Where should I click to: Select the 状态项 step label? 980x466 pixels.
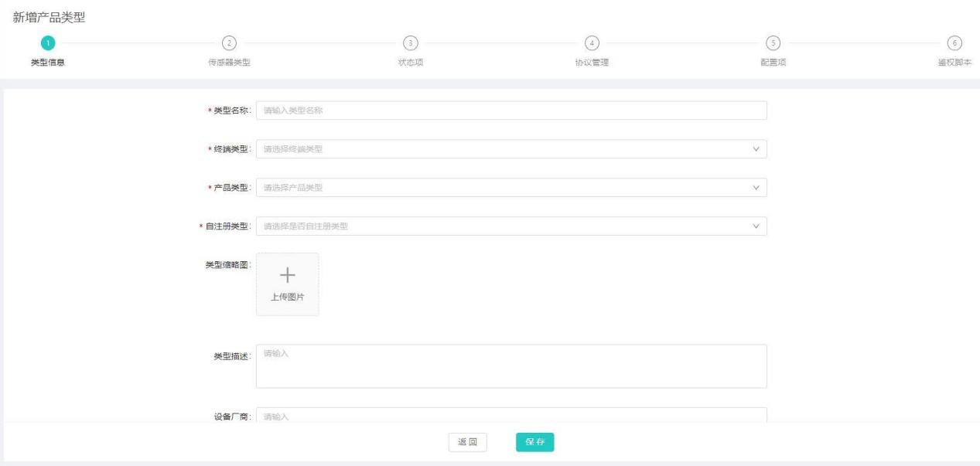click(411, 63)
